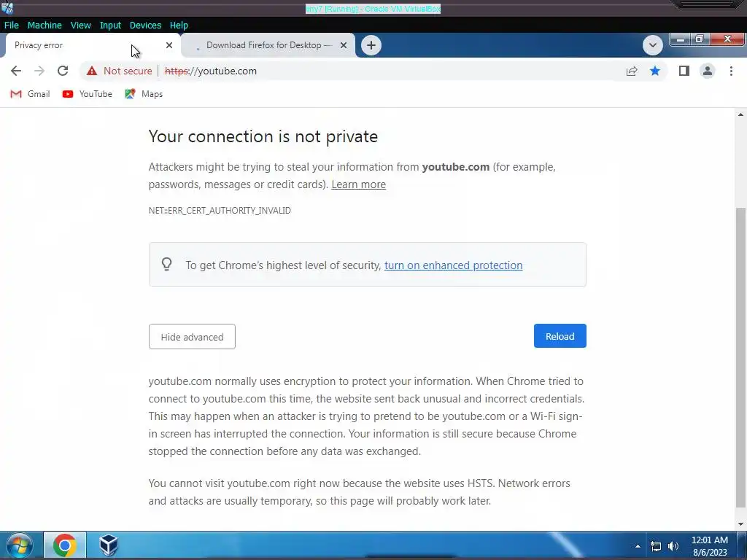Open the Chrome profile avatar icon
747x560 pixels.
708,71
